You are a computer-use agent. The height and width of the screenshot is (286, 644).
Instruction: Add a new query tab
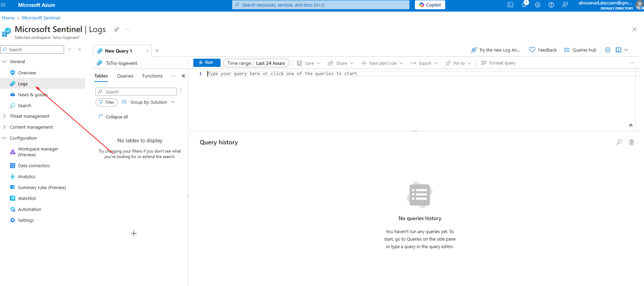[x=157, y=51]
